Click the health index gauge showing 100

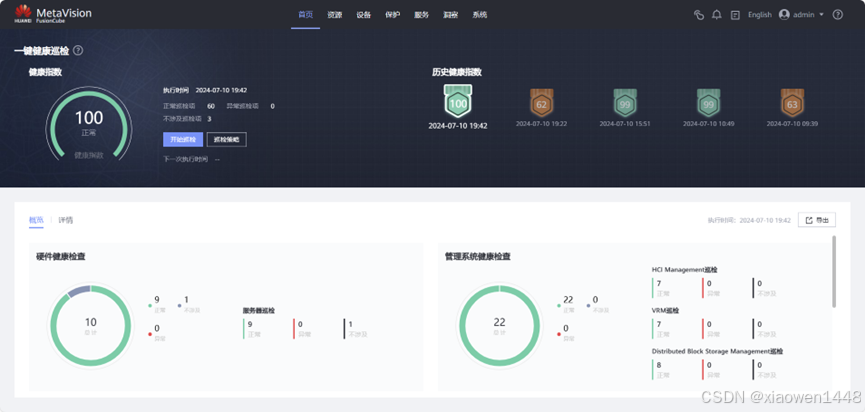(x=89, y=124)
